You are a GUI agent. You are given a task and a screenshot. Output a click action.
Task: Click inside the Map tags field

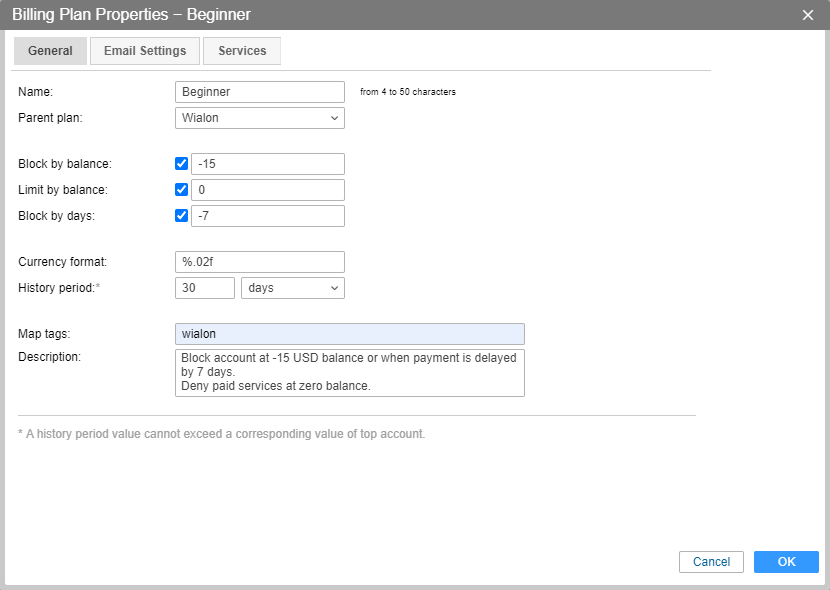[x=349, y=334]
